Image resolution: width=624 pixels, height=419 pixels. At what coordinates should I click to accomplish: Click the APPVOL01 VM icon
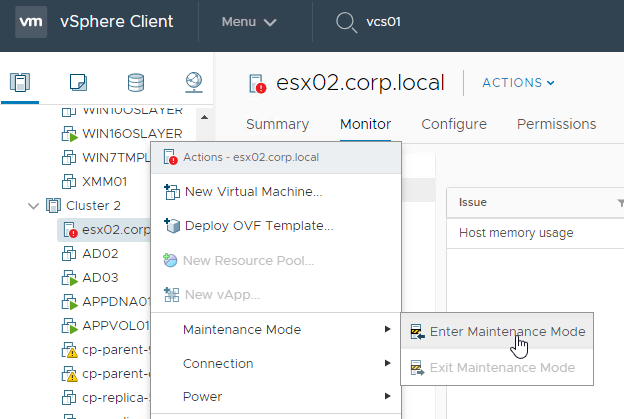[69, 326]
